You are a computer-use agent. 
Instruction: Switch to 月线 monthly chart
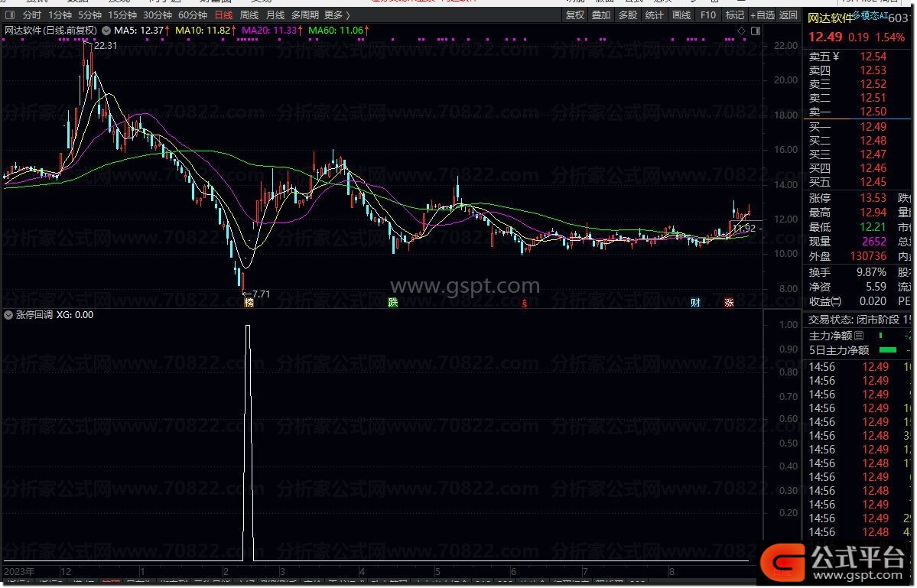[275, 15]
